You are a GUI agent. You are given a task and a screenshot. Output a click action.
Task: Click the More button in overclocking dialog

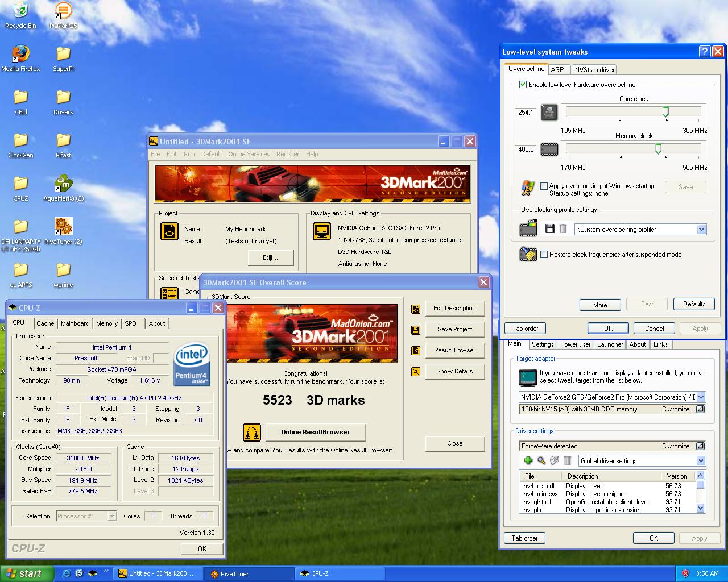(x=600, y=305)
